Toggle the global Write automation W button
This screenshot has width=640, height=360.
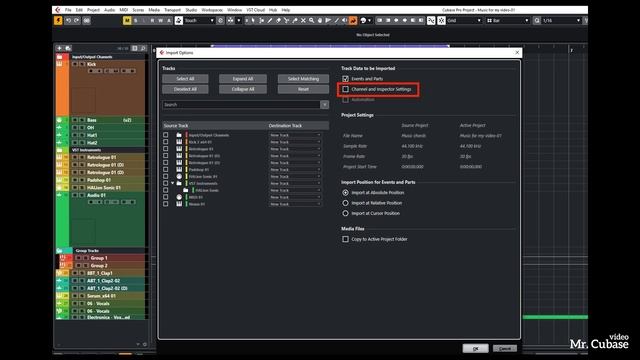(x=160, y=20)
